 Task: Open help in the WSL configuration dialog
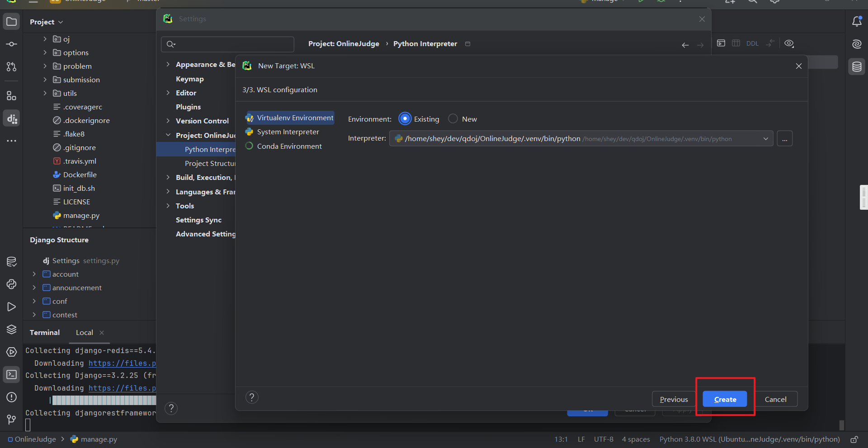[252, 397]
